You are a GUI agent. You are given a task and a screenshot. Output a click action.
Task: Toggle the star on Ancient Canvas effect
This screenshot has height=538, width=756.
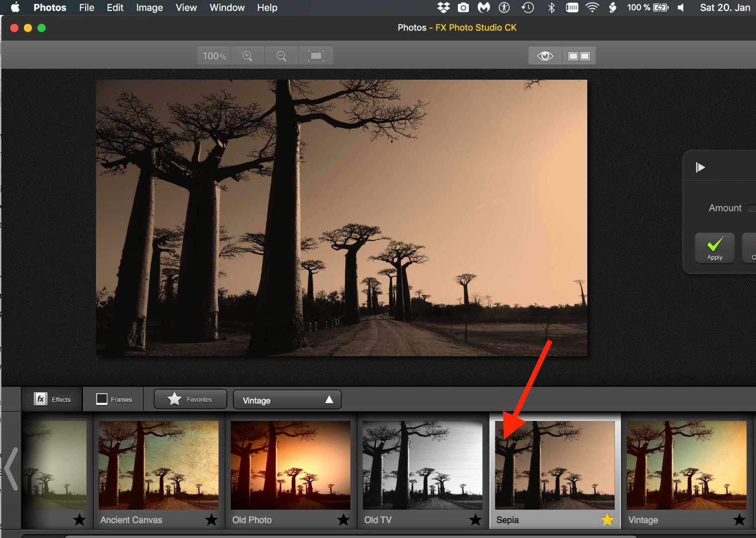point(211,520)
